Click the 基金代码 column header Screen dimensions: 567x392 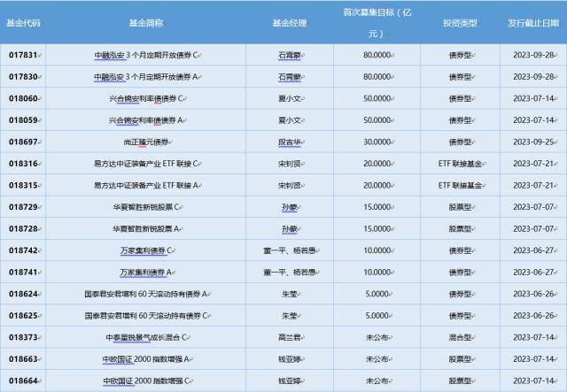tap(23, 23)
